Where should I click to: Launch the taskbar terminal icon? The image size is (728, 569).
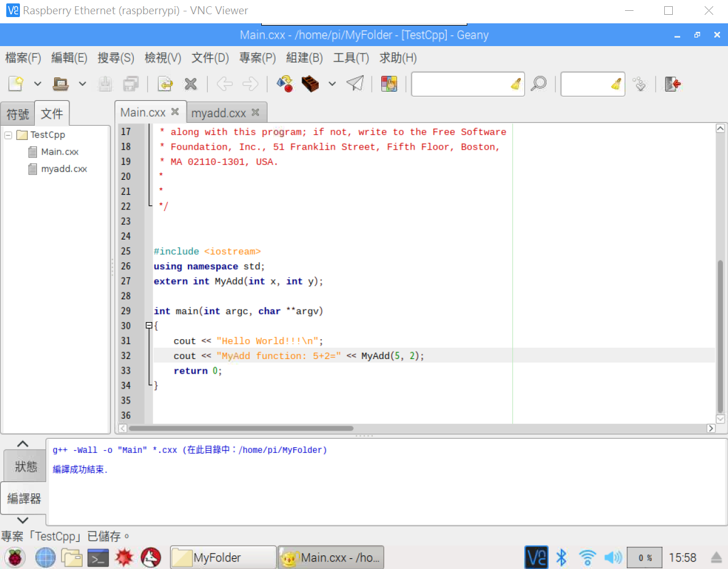98,558
